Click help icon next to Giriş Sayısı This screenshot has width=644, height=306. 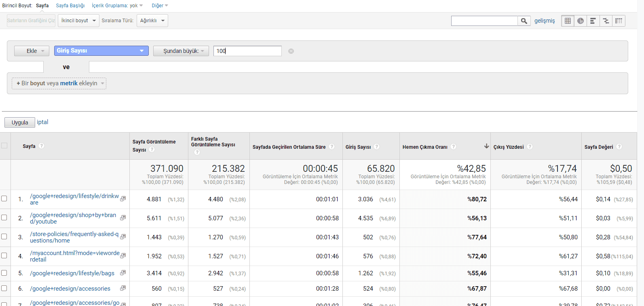click(377, 147)
